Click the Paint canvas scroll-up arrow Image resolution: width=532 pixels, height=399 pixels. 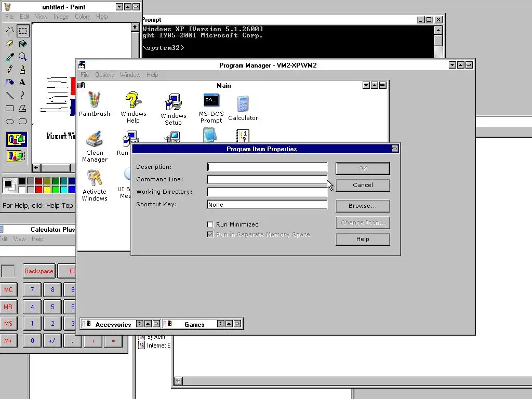click(x=135, y=27)
